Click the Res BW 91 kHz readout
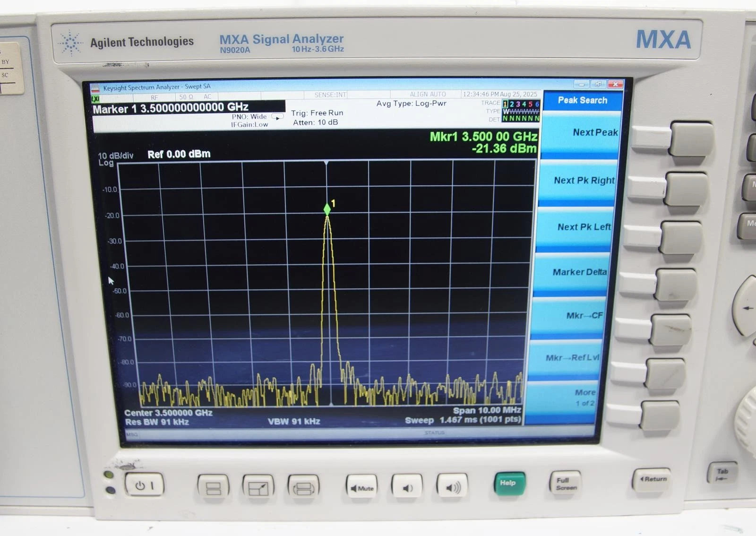This screenshot has height=536, width=756. (157, 422)
